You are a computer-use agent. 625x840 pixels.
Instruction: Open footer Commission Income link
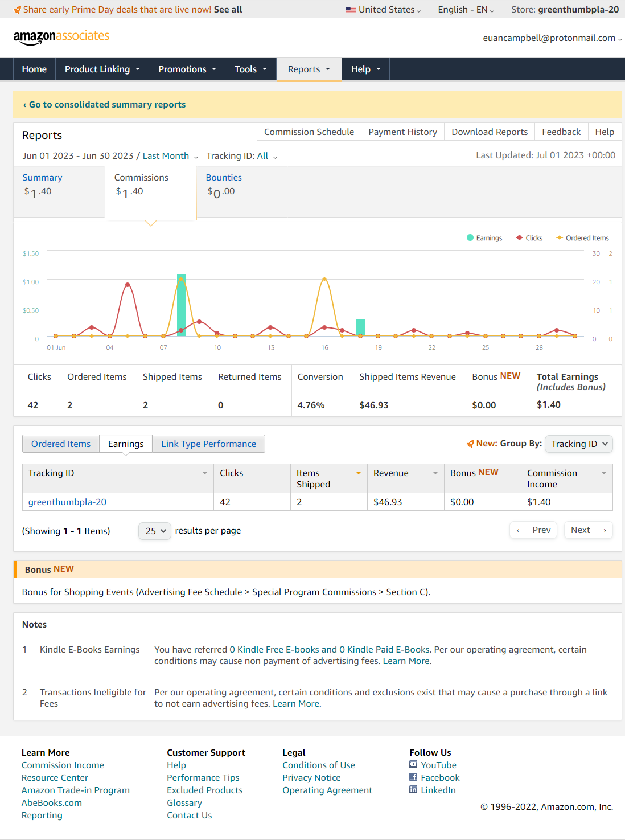63,765
